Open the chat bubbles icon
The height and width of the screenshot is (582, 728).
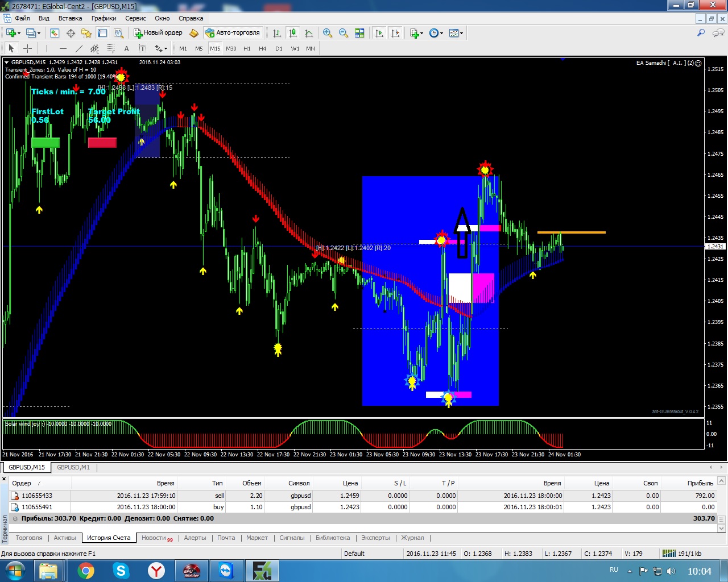(x=718, y=33)
